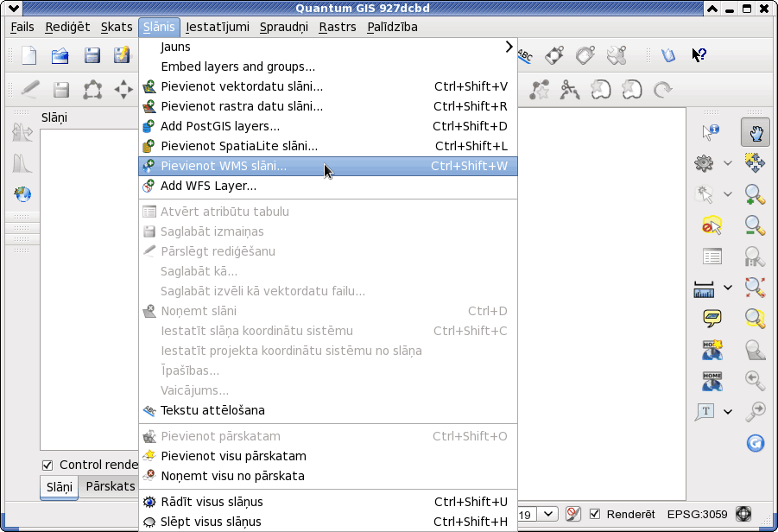778x532 pixels.
Task: Click the Zoom Last back-arrow magnifier
Action: [755, 380]
